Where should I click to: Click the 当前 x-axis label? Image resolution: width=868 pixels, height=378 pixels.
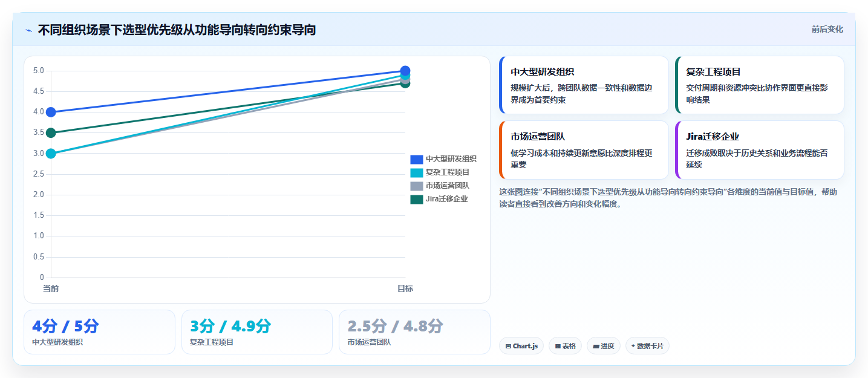pos(51,288)
